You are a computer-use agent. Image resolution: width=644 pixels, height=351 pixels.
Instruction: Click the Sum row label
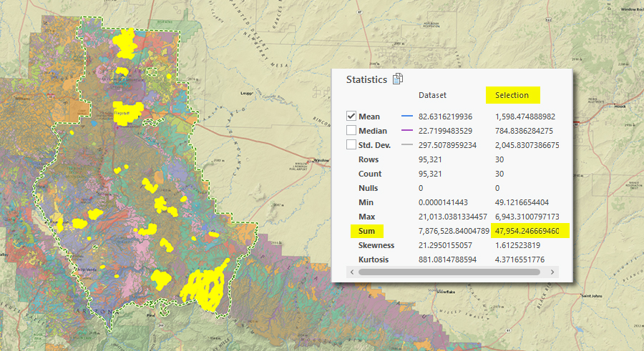(x=366, y=231)
